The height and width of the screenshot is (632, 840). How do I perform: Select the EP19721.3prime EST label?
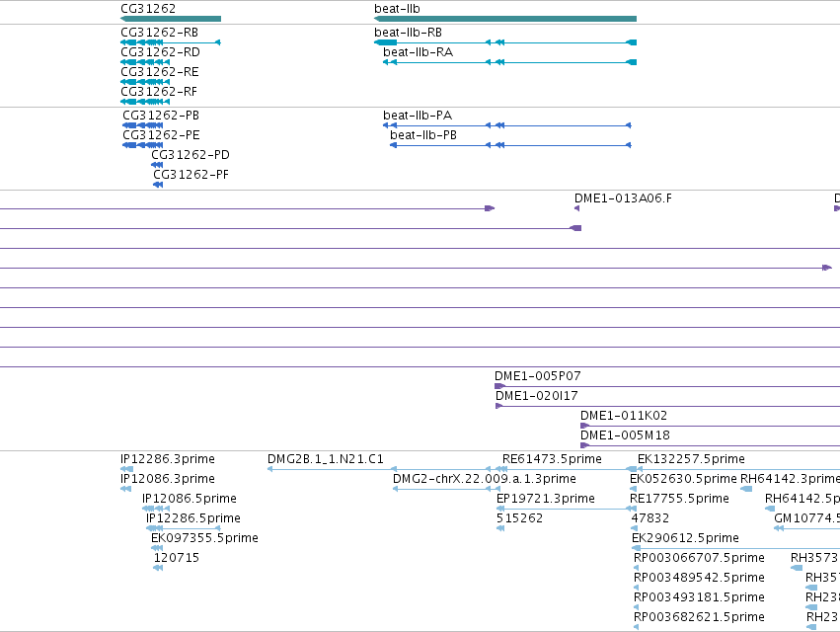[x=545, y=499]
